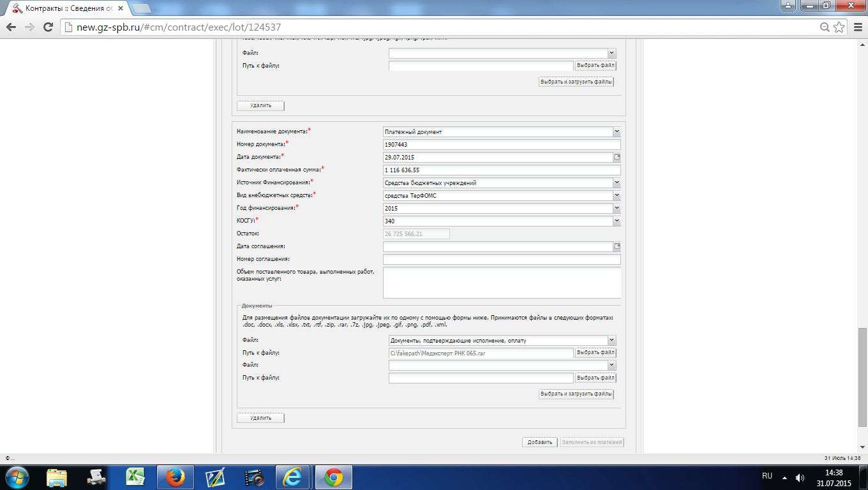Open a new browser tab

coord(142,8)
